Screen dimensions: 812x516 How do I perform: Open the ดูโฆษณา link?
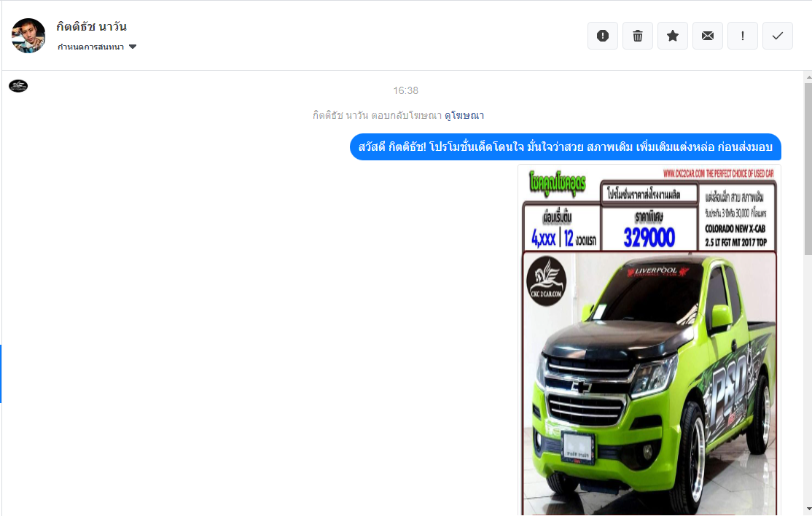point(464,115)
